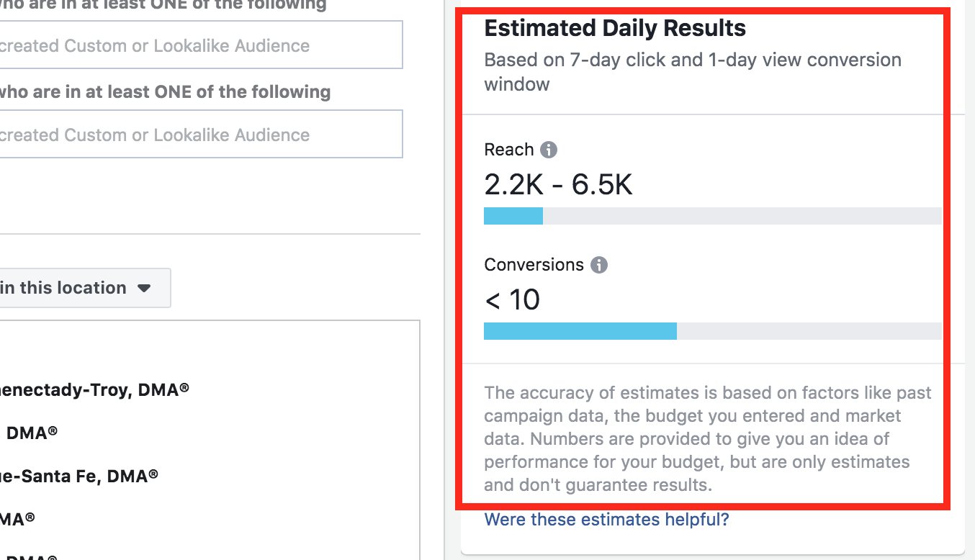Select the Santa Fe DMA location entry

coord(79,476)
